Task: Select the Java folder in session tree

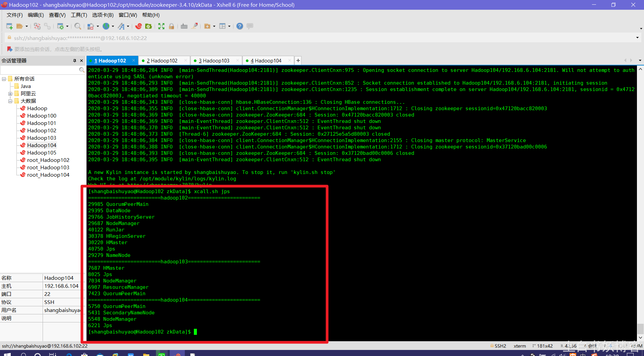Action: point(25,86)
